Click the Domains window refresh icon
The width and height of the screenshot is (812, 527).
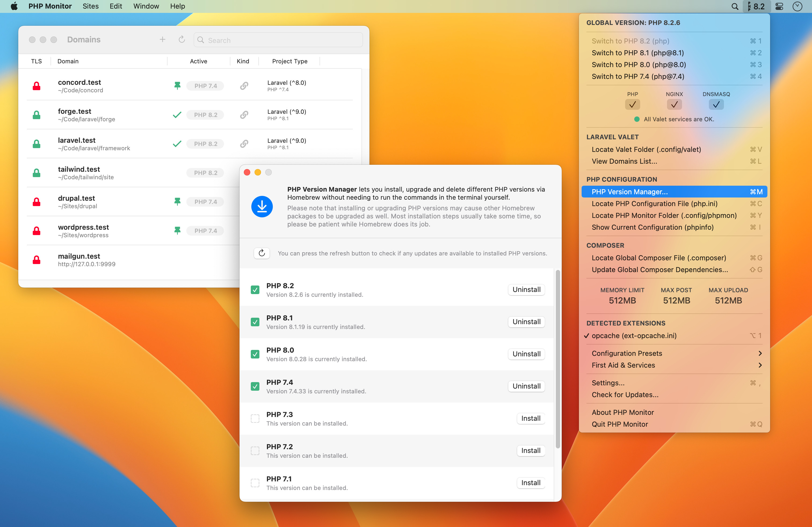point(182,39)
